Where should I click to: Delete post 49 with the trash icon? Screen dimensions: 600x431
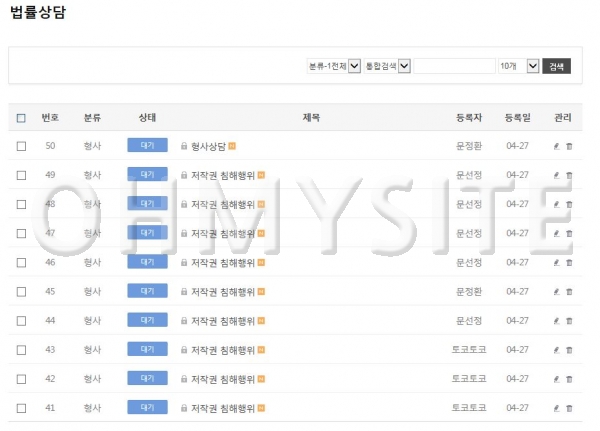569,175
